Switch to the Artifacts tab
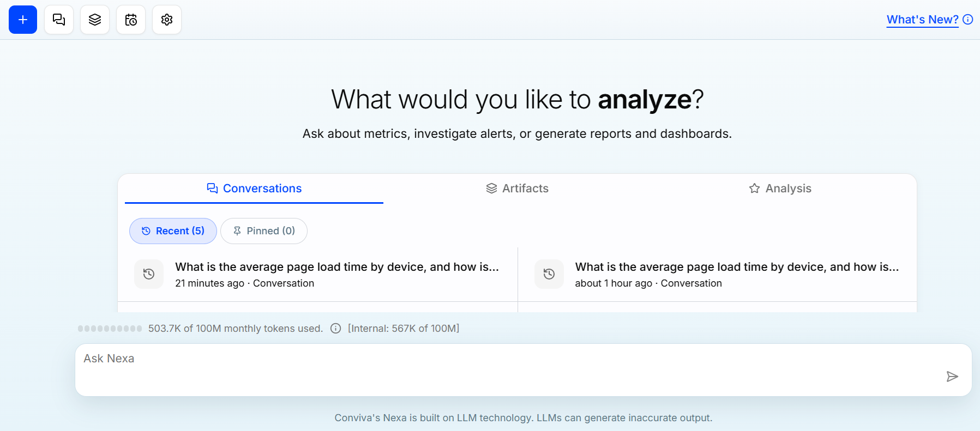 pyautogui.click(x=517, y=189)
